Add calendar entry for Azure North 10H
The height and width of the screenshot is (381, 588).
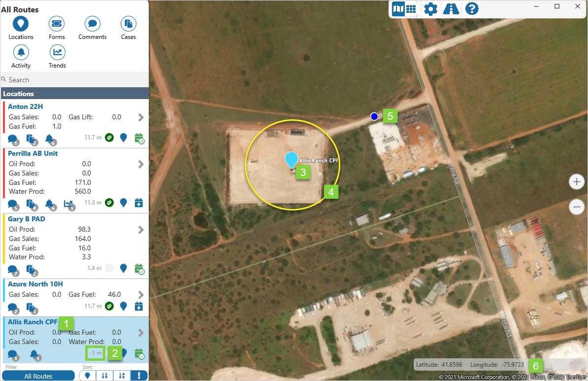139,306
